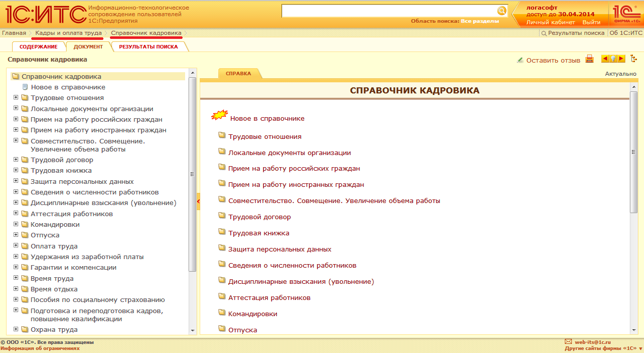The height and width of the screenshot is (353, 644).
Task: Click folder icon beside Аттестация работников in right pane
Action: (x=221, y=296)
